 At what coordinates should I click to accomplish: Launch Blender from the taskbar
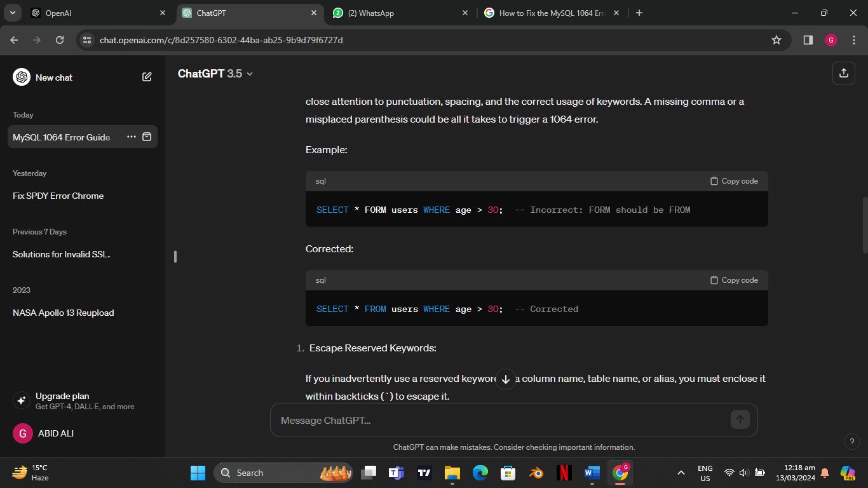(x=536, y=473)
